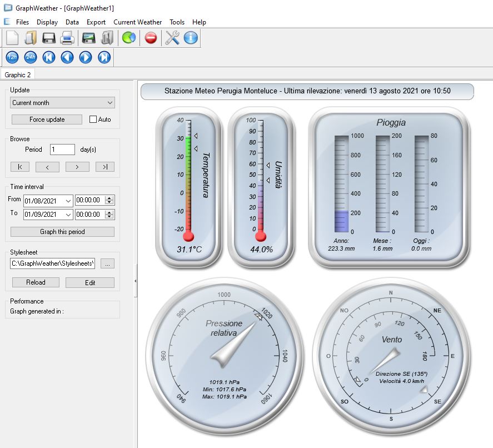Click the red stop toolbar icon
This screenshot has width=493, height=448.
pos(151,38)
